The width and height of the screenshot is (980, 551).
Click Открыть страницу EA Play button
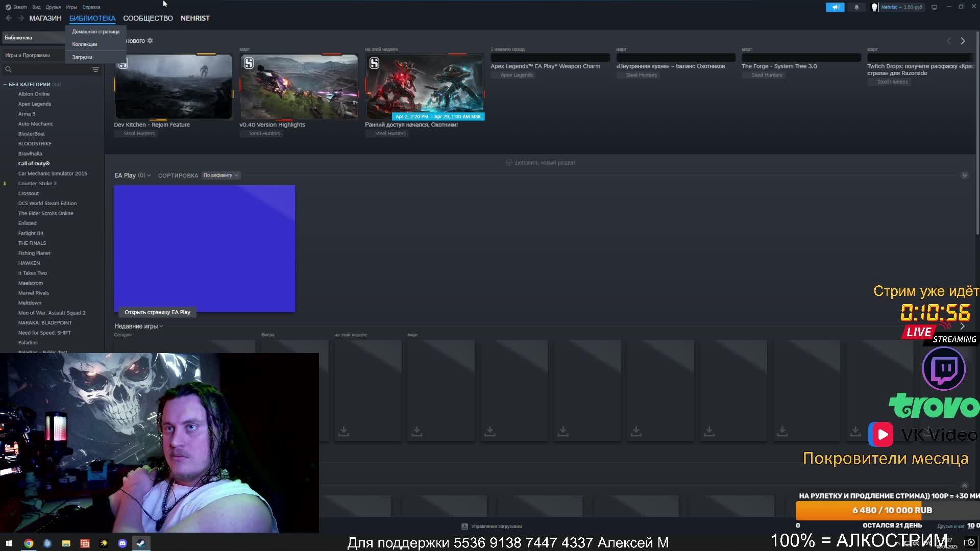click(157, 312)
